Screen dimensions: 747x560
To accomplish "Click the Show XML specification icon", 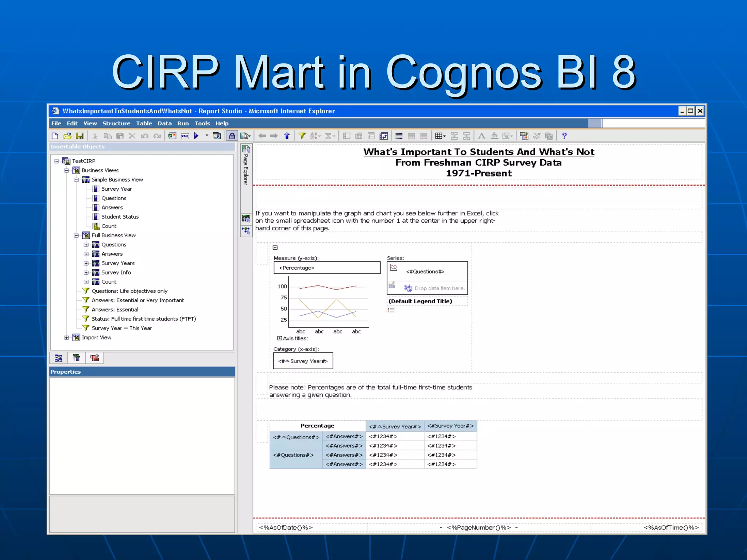I will pos(185,136).
